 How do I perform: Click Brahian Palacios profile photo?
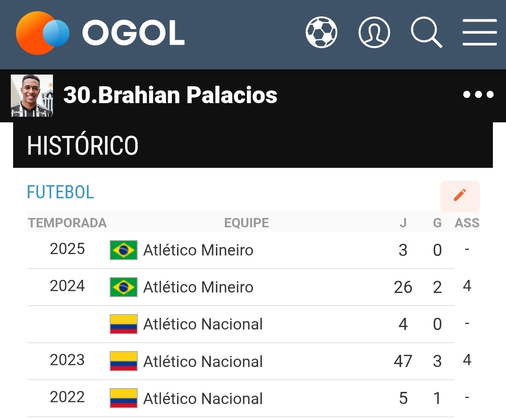[32, 96]
